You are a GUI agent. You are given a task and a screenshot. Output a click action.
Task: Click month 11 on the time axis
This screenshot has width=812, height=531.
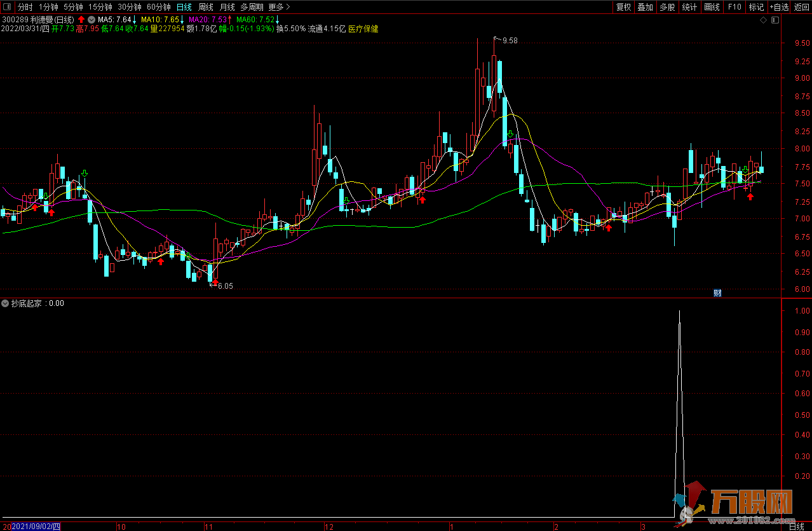point(208,527)
